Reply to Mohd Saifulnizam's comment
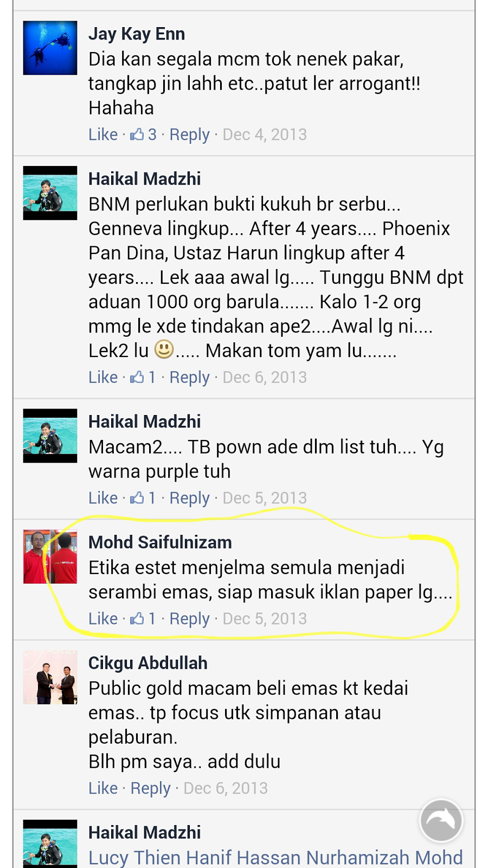The width and height of the screenshot is (488, 868). [189, 618]
